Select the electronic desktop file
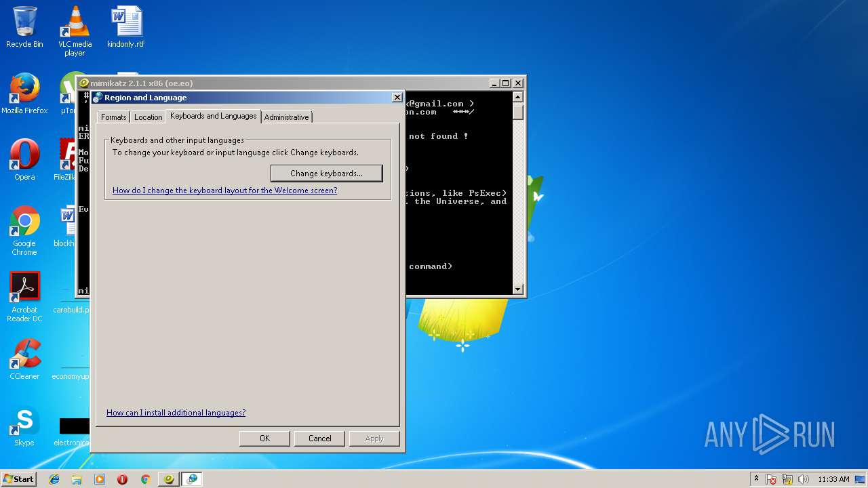This screenshot has height=488, width=868. click(71, 430)
